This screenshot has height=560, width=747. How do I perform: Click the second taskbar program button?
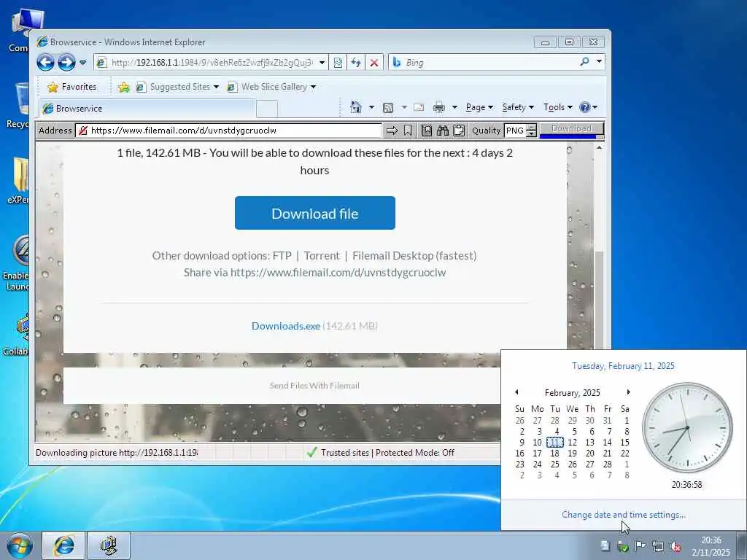pos(109,545)
